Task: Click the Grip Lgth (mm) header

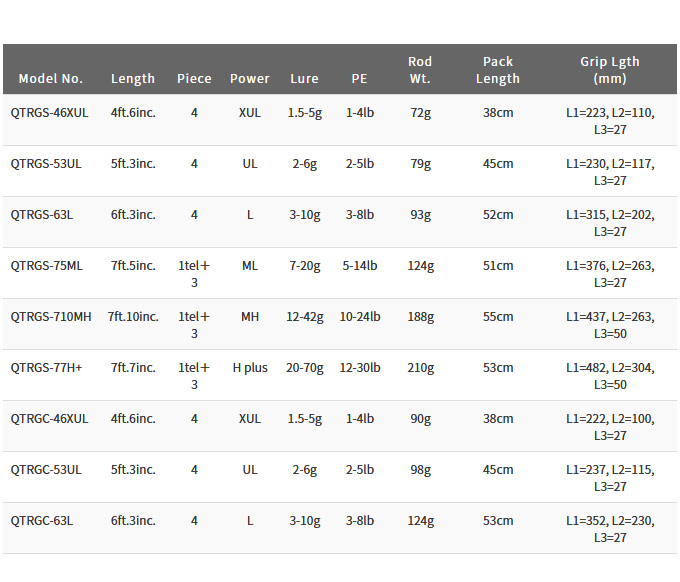Action: (x=610, y=69)
